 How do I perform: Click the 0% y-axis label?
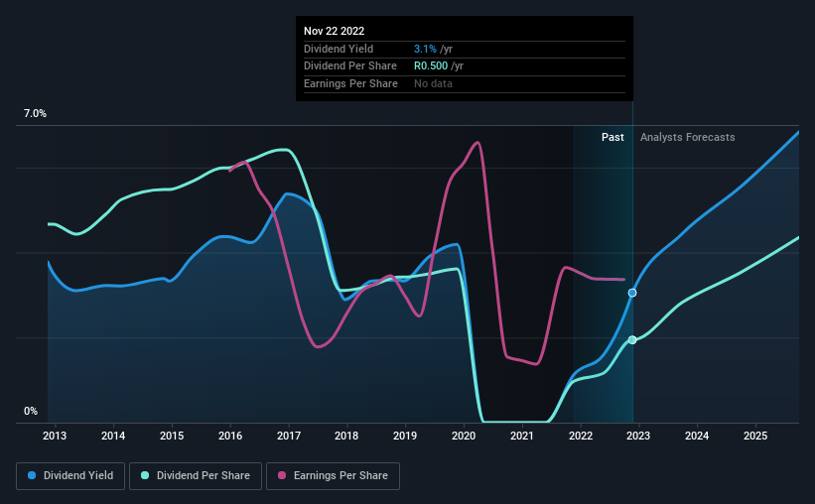point(31,411)
